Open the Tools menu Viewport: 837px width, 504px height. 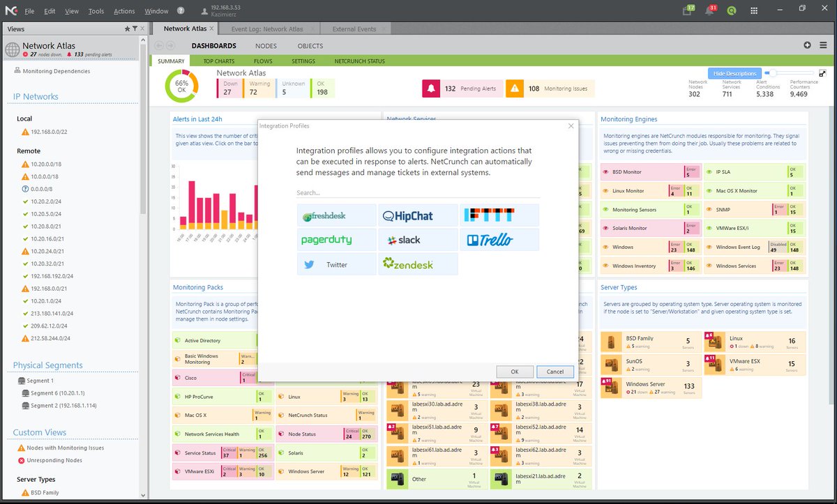tap(96, 11)
